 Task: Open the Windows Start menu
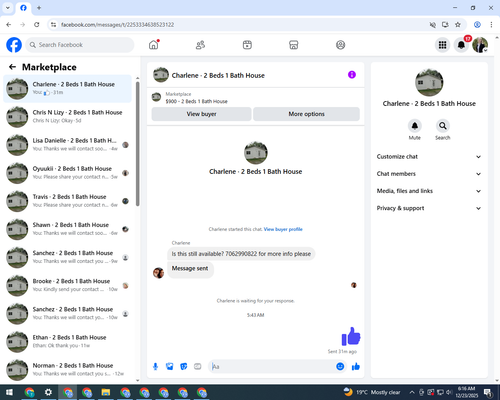[x=9, y=392]
